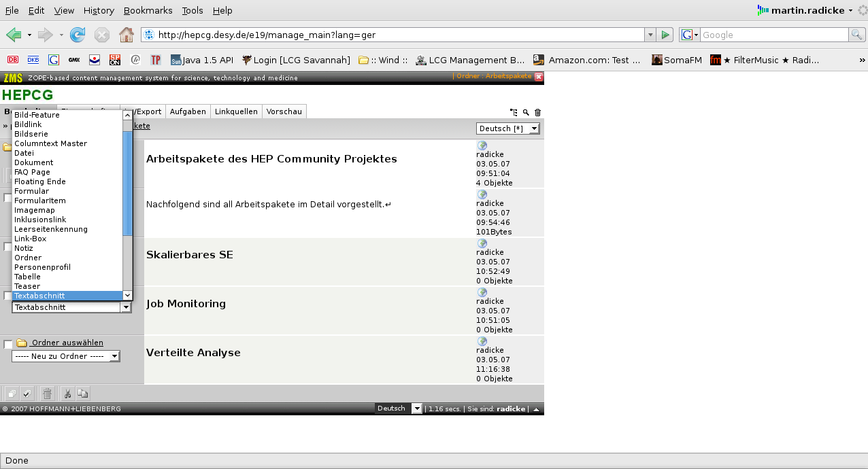Open the Deutsch dropdown in footer
The image size is (868, 469).
point(399,409)
